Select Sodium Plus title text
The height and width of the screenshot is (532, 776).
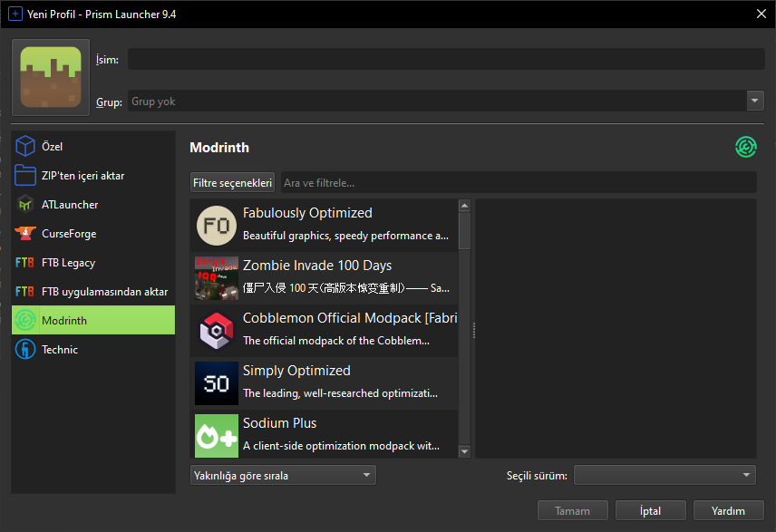tap(279, 422)
